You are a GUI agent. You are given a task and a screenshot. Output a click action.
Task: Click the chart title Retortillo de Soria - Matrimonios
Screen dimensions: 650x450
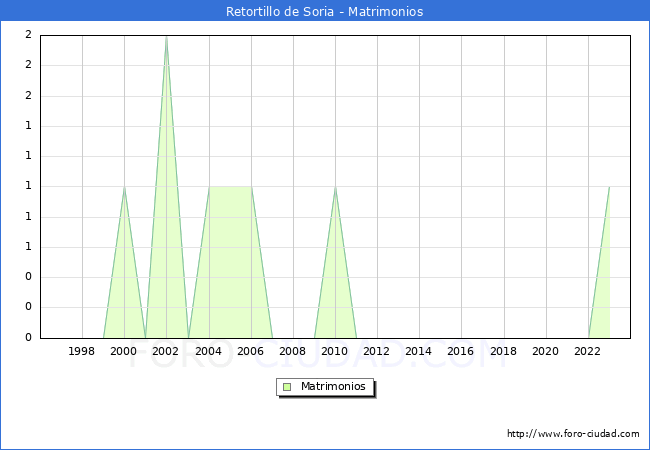click(x=325, y=11)
